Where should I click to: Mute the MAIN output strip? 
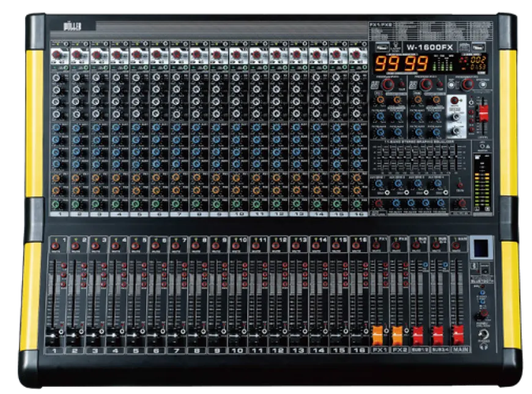[x=456, y=245]
